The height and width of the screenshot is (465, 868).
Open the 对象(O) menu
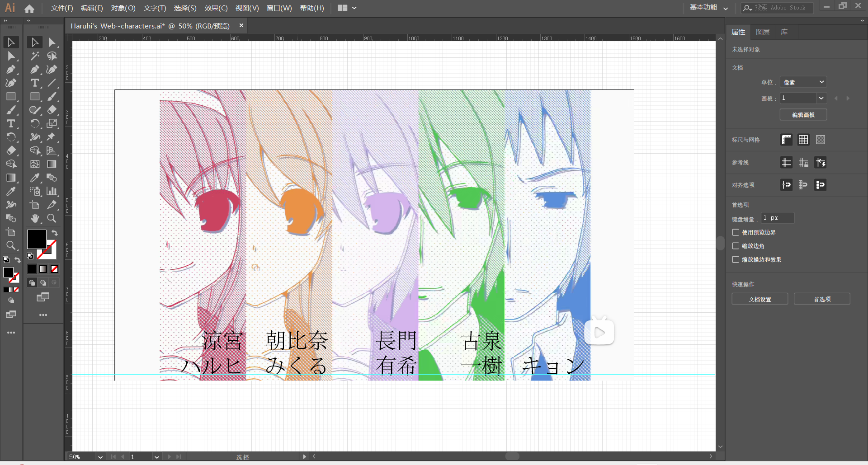(123, 8)
